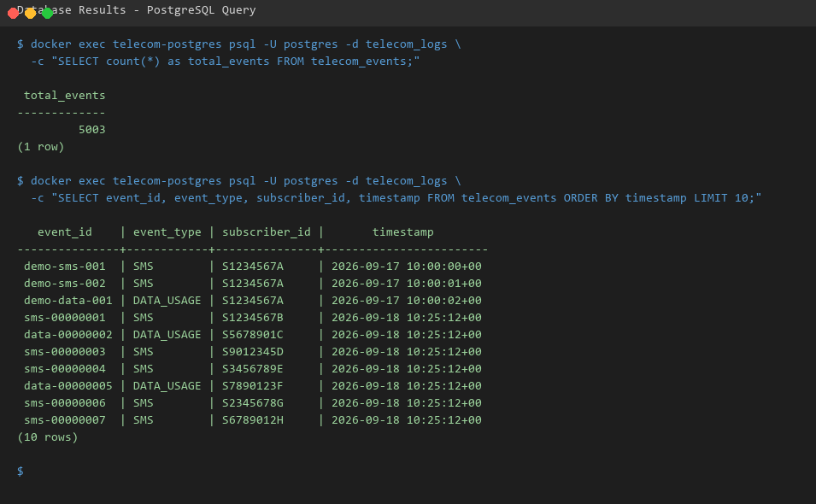Viewport: 816px width, 504px height.
Task: Click SMS type in the demo-sms-001 row
Action: tap(143, 267)
